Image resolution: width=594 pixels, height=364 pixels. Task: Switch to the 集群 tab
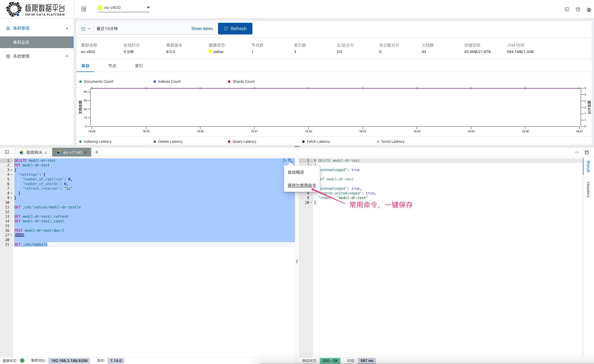[x=85, y=66]
